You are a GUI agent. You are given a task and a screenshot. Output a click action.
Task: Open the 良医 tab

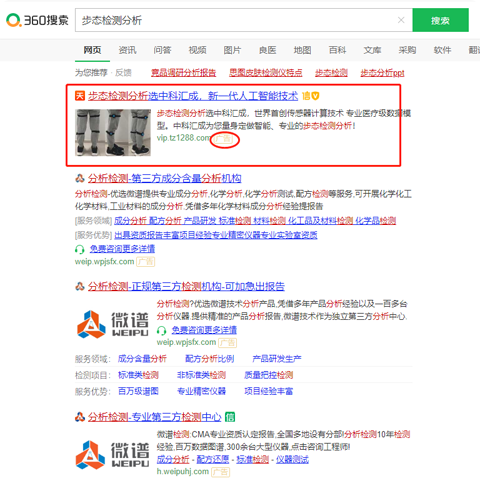[267, 50]
